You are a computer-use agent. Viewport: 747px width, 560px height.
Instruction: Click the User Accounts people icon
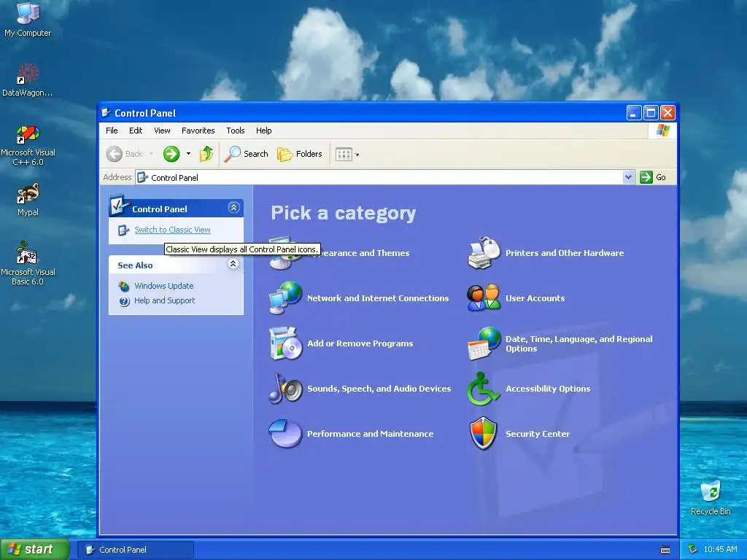tap(484, 297)
